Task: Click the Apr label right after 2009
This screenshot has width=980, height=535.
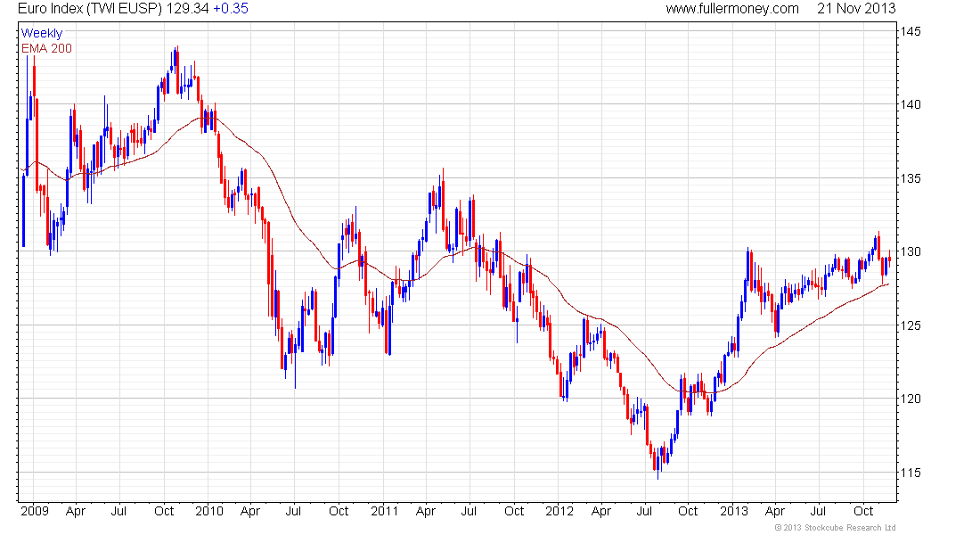Action: tap(76, 511)
